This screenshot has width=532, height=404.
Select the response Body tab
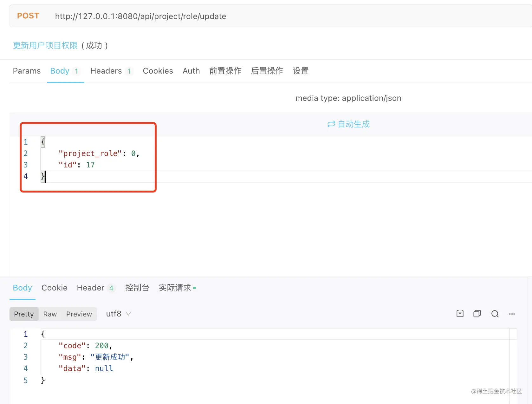22,288
